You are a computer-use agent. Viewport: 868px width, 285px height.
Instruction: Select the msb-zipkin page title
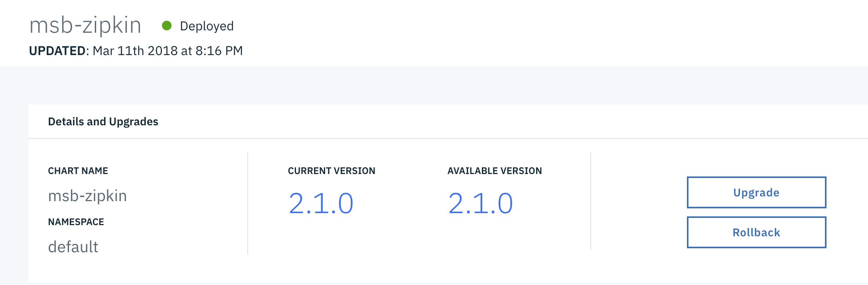coord(85,26)
